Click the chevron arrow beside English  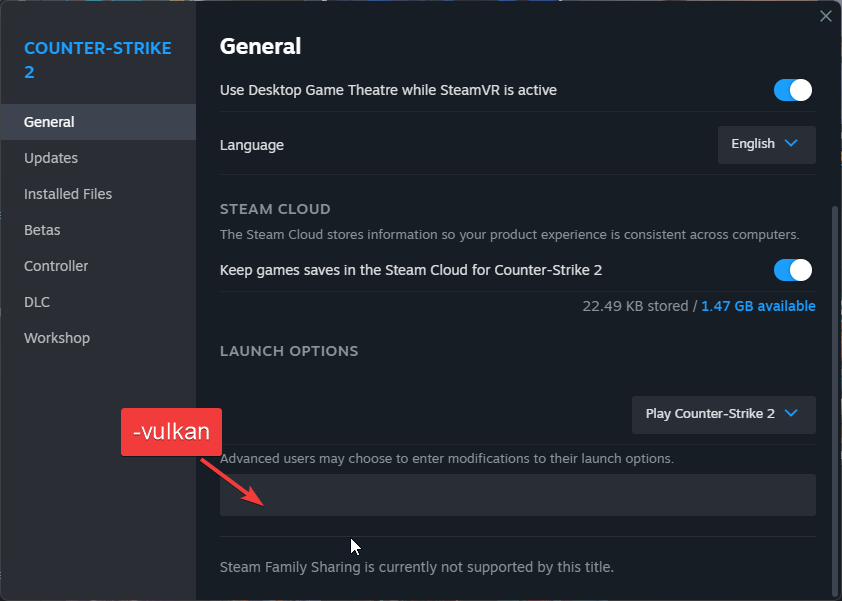pos(792,144)
